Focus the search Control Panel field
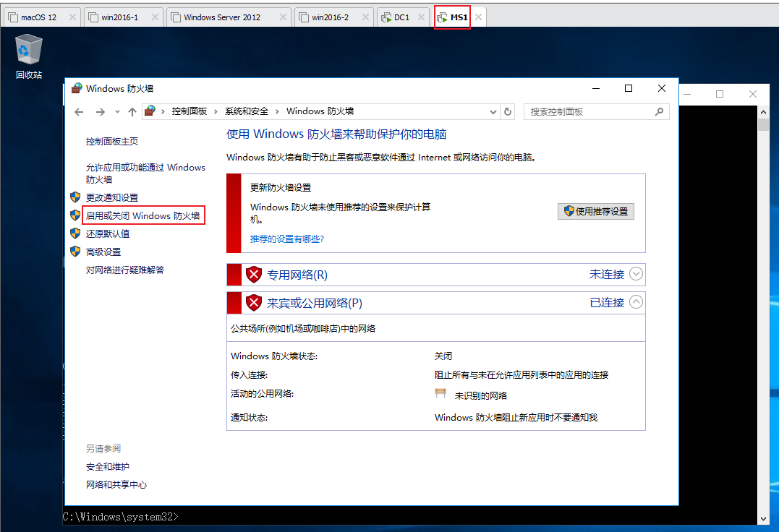 pos(596,111)
